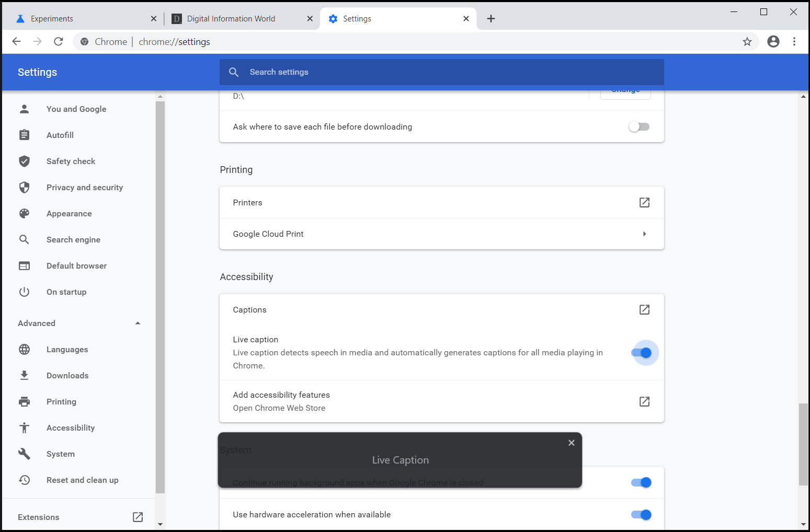Open Captions preferences row

tap(442, 309)
